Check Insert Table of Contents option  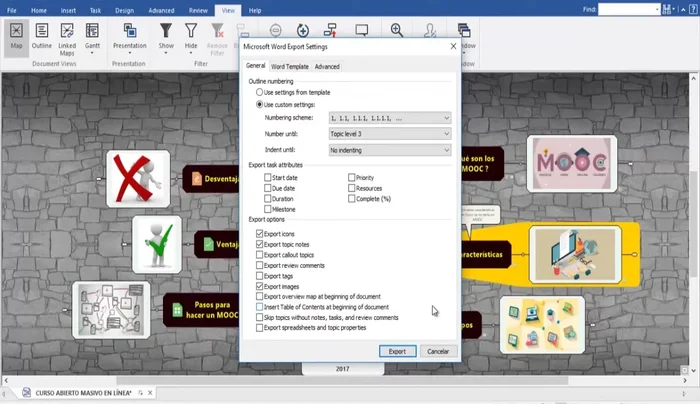261,307
